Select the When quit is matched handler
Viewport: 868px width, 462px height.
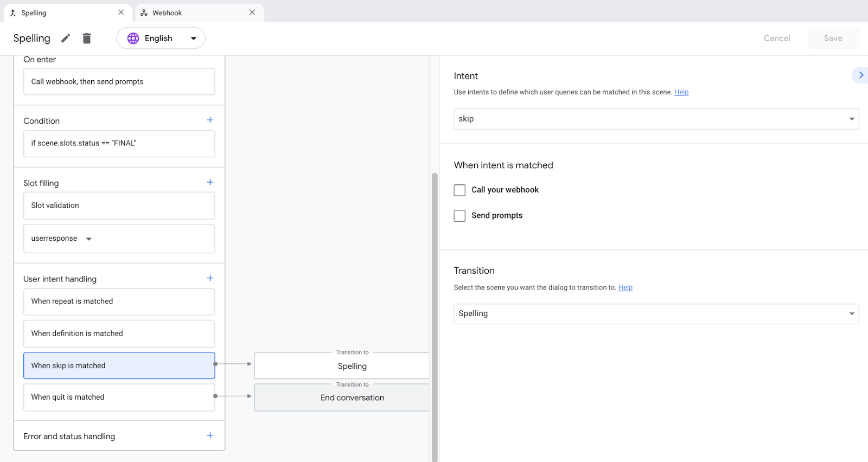(x=119, y=397)
